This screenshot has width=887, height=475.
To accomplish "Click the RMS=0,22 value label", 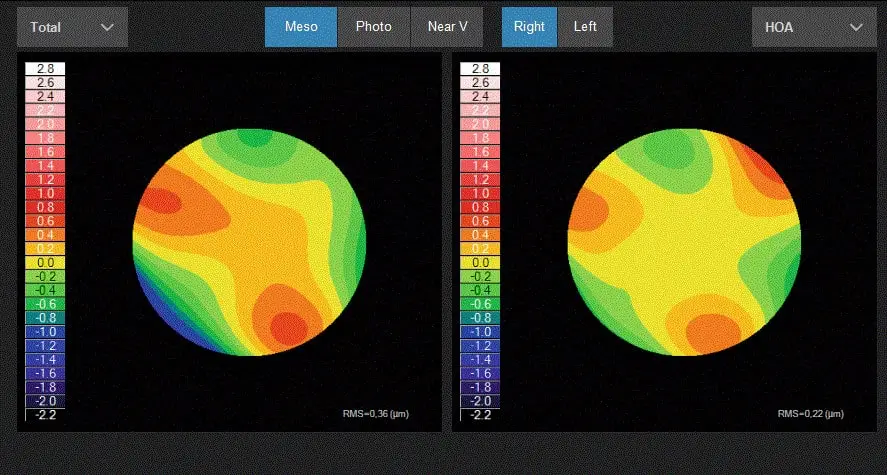I will pos(810,414).
